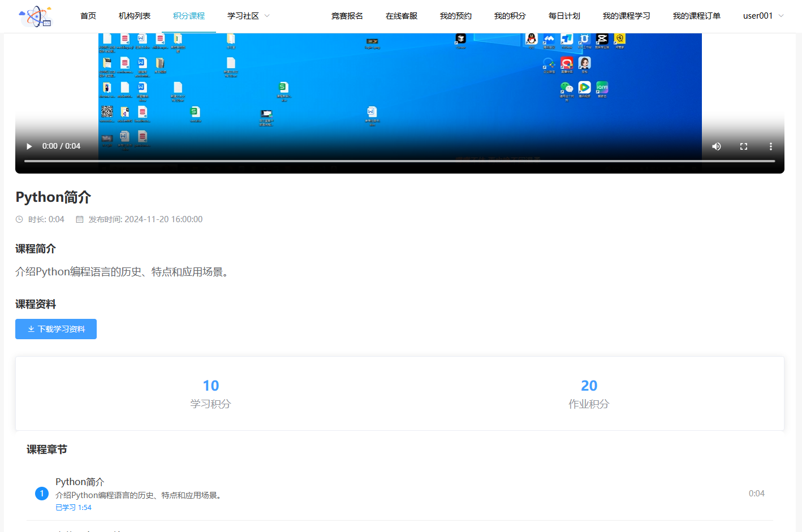Click the video time display 0:00 / 0:04

click(x=61, y=146)
